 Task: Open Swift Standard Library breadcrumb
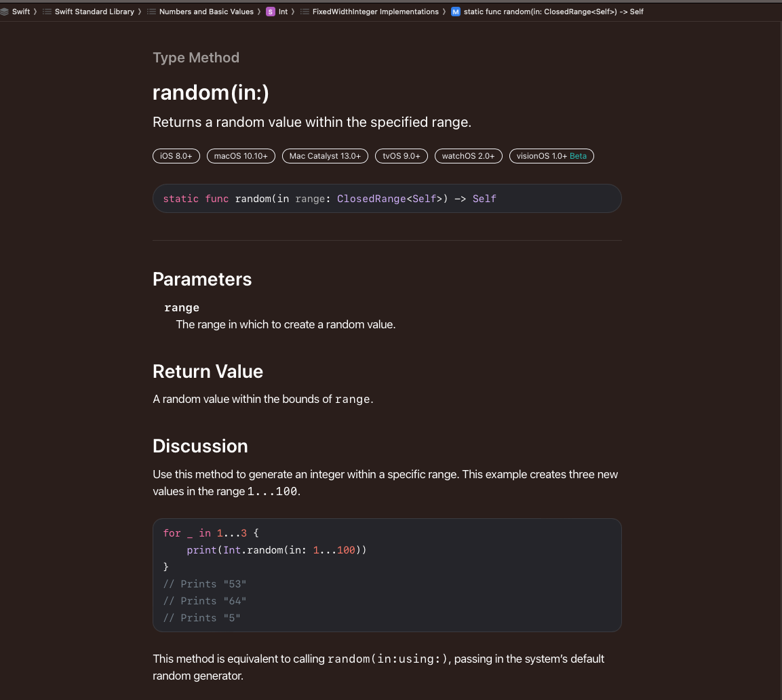click(x=94, y=12)
